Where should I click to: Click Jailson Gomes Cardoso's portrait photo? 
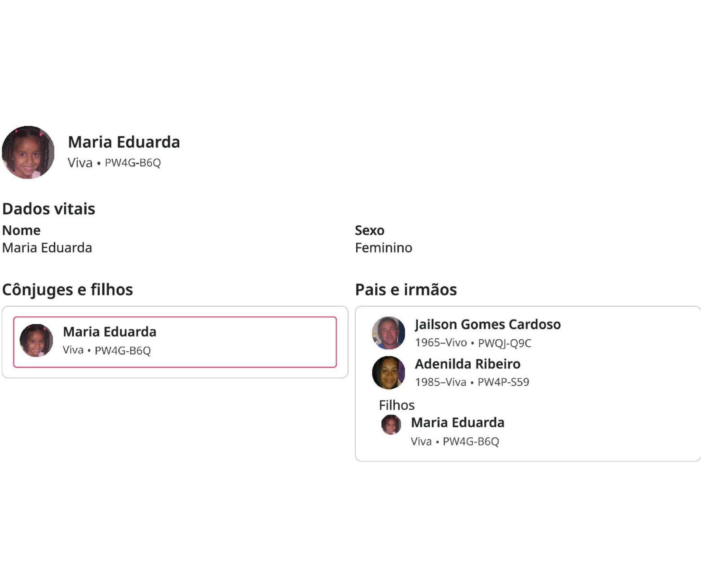point(388,333)
